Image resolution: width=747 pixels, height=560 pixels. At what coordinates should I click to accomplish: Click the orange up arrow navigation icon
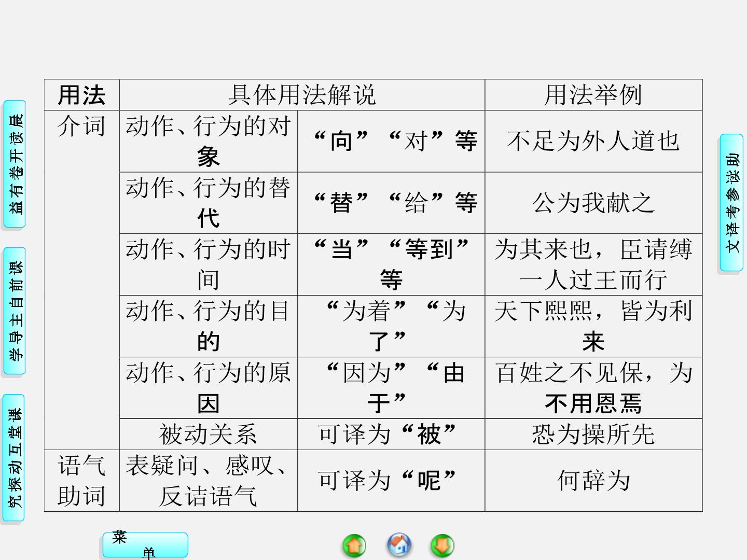(x=354, y=545)
